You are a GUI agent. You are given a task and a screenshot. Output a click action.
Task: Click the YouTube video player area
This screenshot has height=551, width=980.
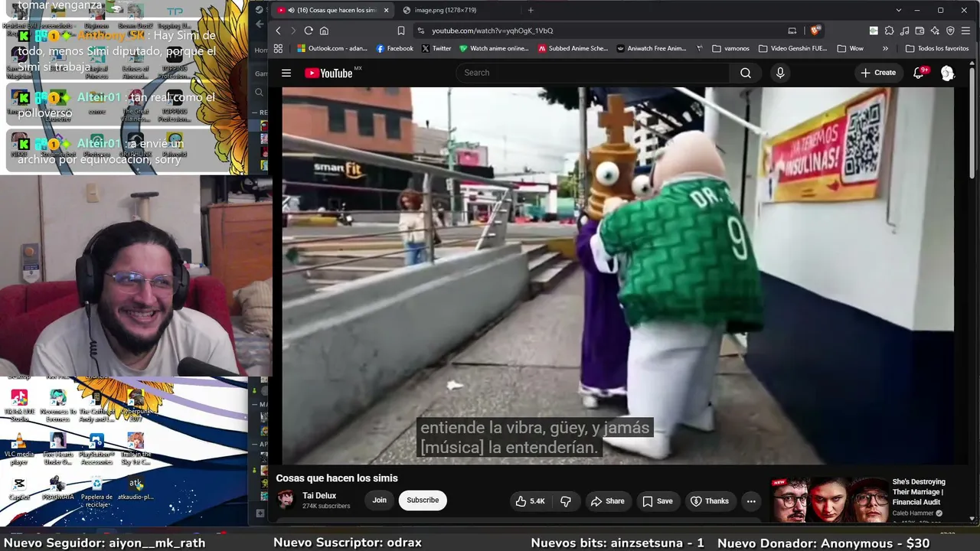tap(618, 275)
